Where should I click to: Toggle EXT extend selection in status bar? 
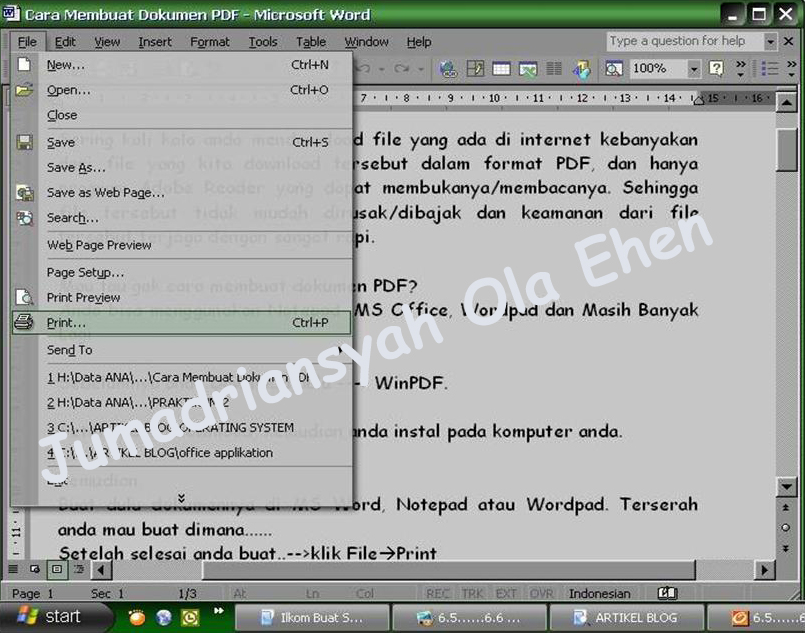506,593
